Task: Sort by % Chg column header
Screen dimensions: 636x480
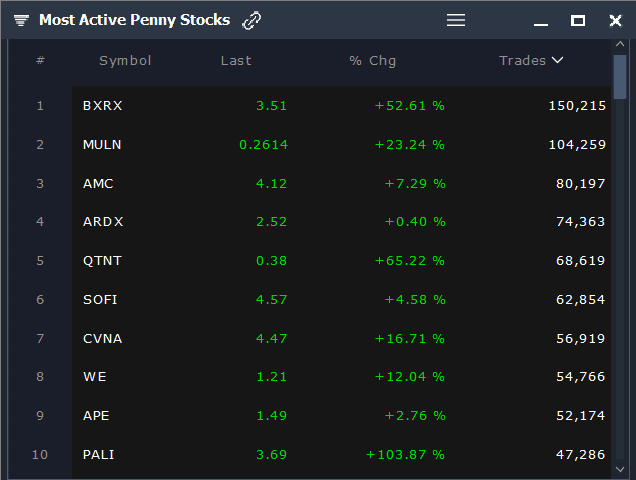Action: point(372,61)
